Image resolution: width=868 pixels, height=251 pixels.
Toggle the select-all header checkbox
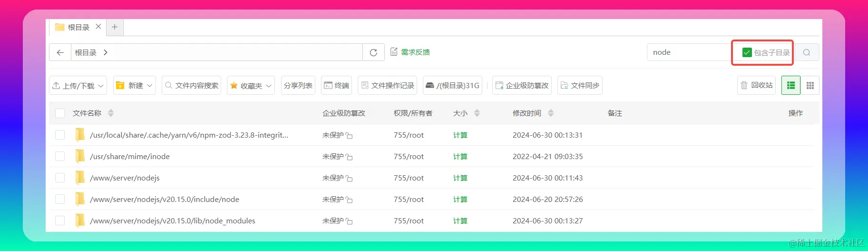60,113
